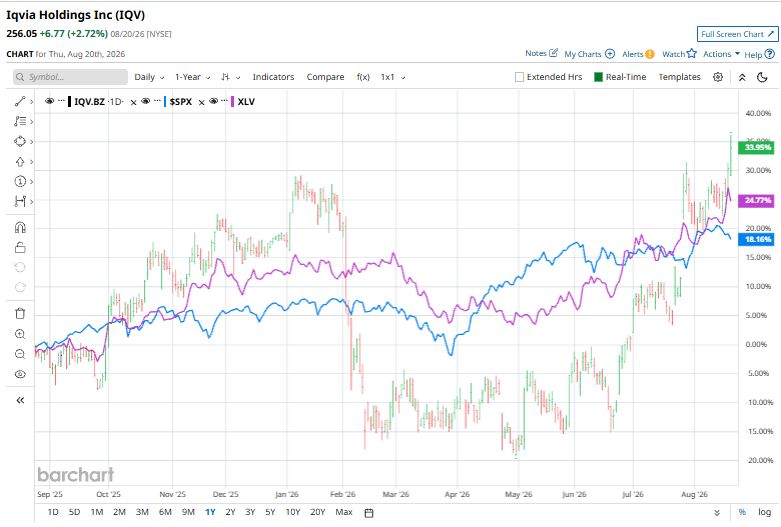Viewport: 781px width, 527px height.
Task: Click the My Charts plus icon
Action: tap(610, 54)
